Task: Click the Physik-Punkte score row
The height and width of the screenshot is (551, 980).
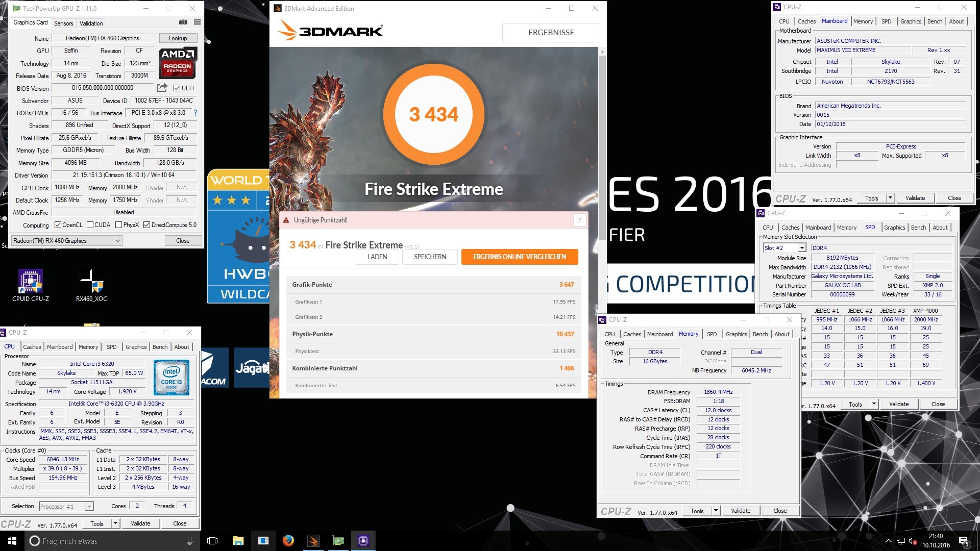Action: 433,334
